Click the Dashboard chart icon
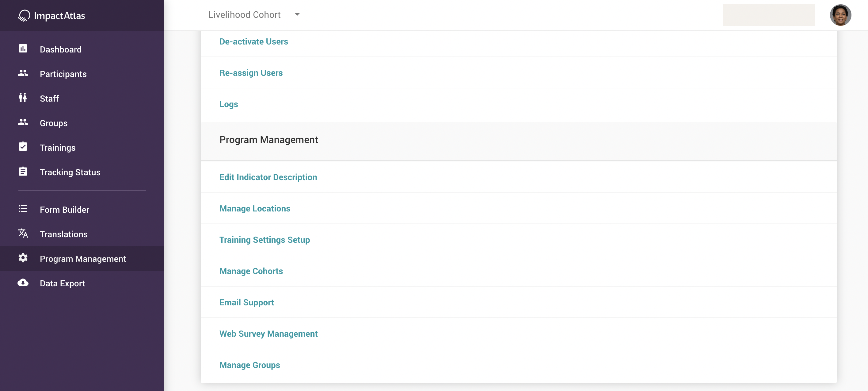Image resolution: width=868 pixels, height=391 pixels. pyautogui.click(x=23, y=48)
